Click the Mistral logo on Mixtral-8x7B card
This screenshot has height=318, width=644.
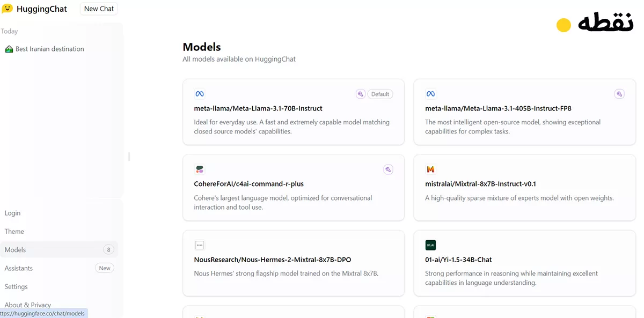coord(430,169)
